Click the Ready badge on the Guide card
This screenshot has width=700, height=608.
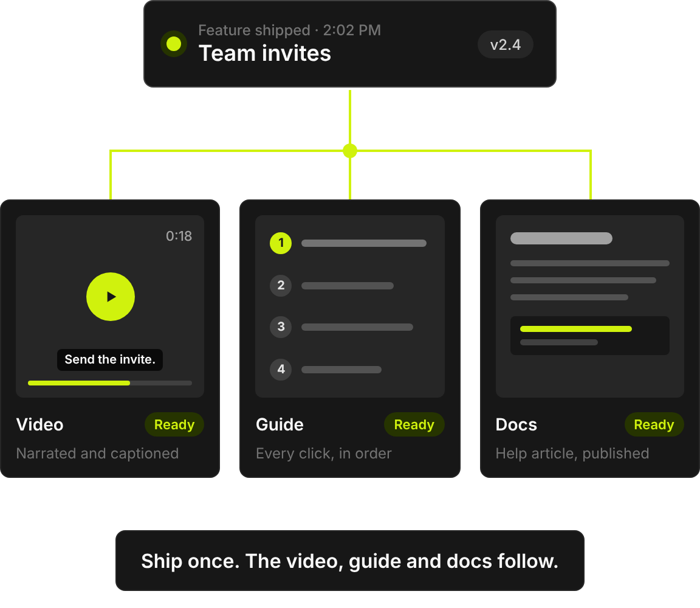414,424
